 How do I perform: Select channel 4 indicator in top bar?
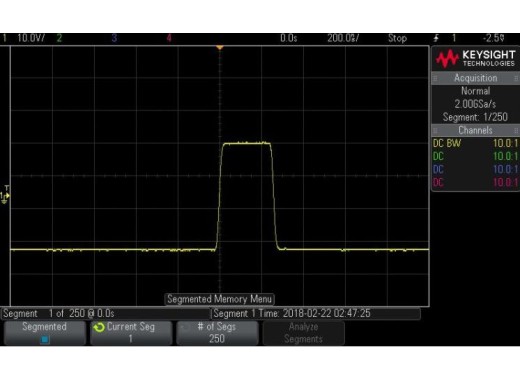click(x=169, y=38)
